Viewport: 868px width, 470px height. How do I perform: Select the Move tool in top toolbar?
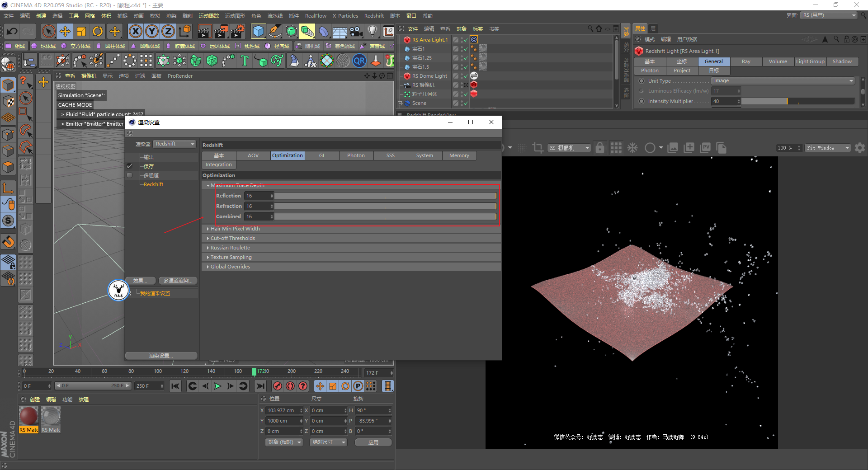point(65,31)
